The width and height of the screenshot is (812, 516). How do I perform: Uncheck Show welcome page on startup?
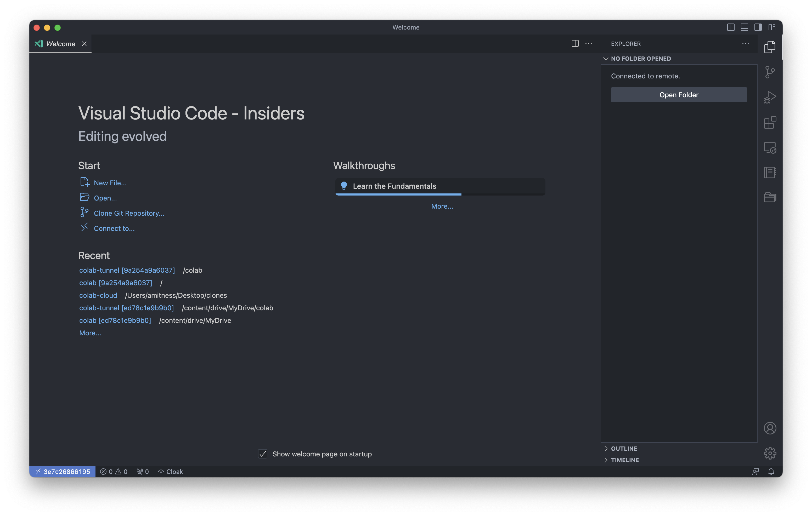point(263,454)
